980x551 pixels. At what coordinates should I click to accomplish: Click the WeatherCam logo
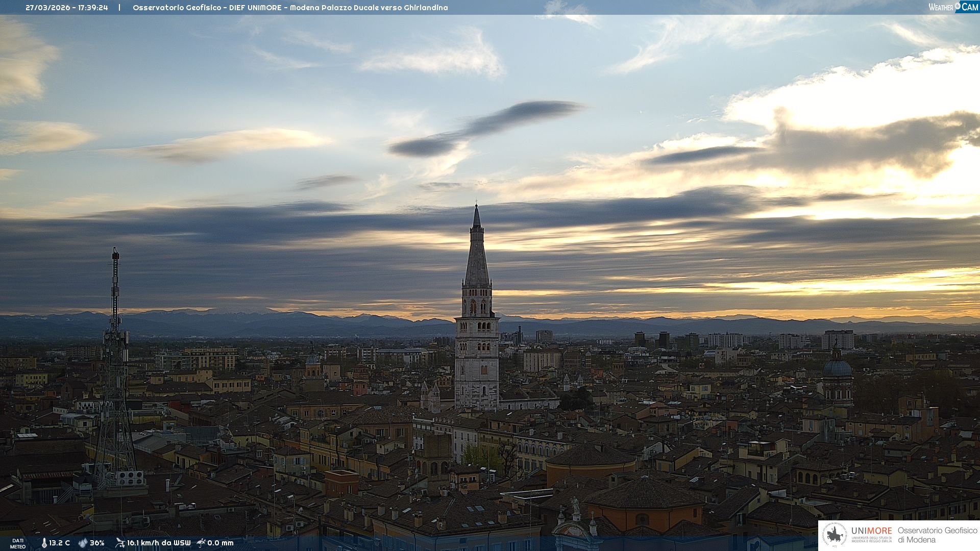pyautogui.click(x=953, y=7)
